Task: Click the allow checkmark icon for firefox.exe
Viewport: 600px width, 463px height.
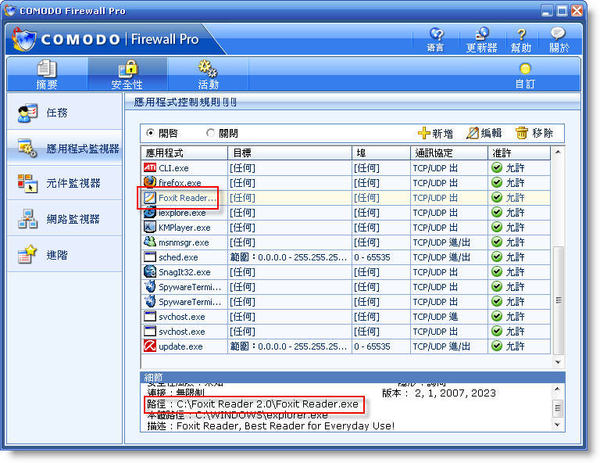Action: [497, 183]
